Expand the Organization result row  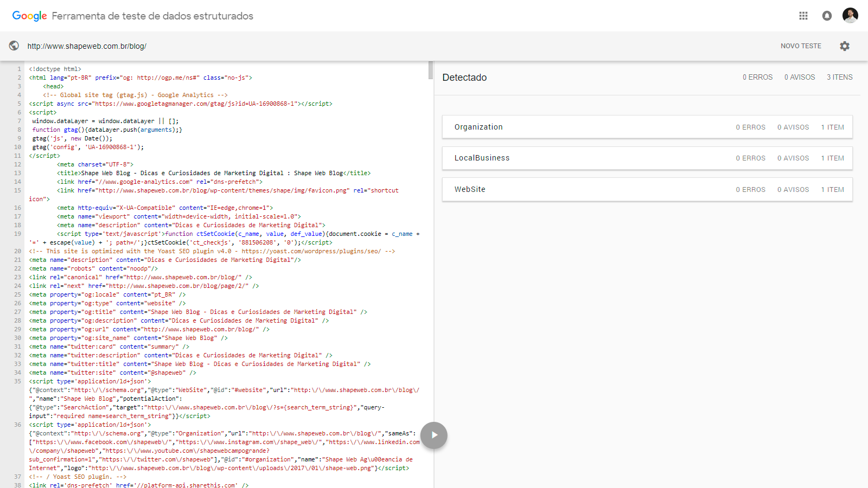coord(647,127)
